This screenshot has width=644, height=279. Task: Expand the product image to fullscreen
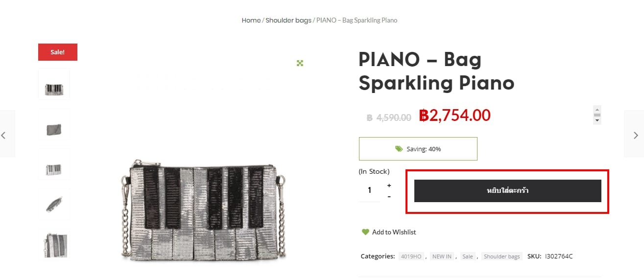coord(300,63)
